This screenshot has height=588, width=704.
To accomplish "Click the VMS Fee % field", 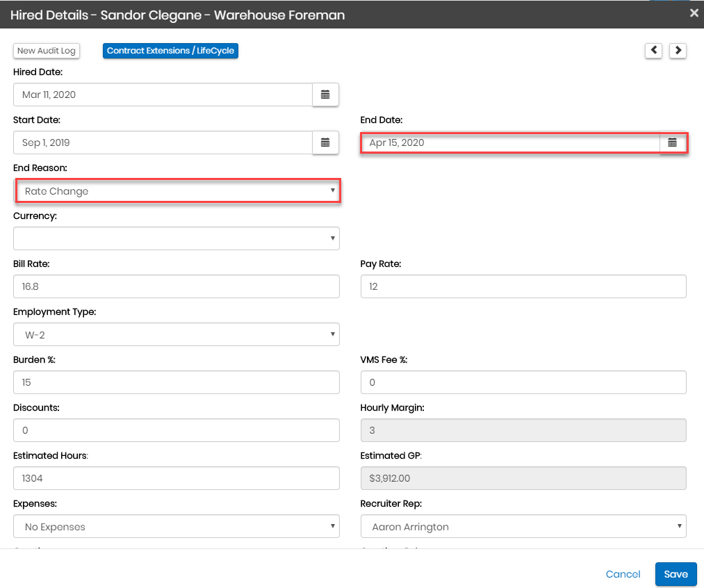I will point(523,382).
